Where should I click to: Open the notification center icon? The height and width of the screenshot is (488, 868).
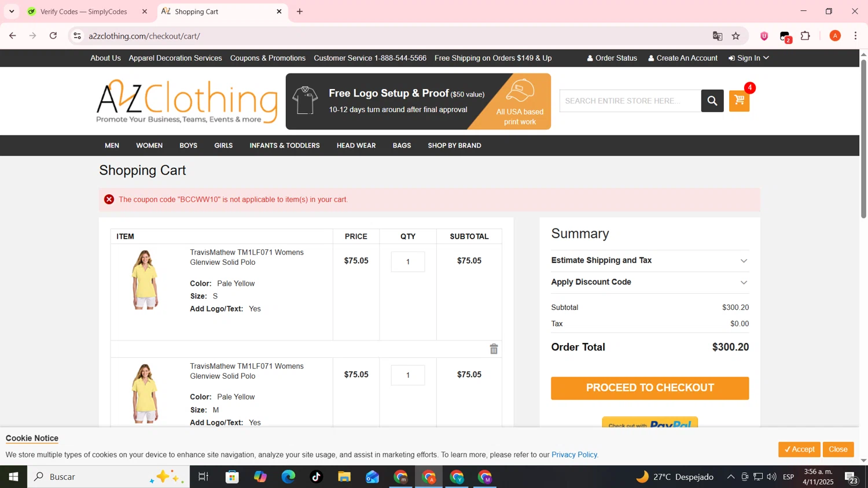(851, 477)
